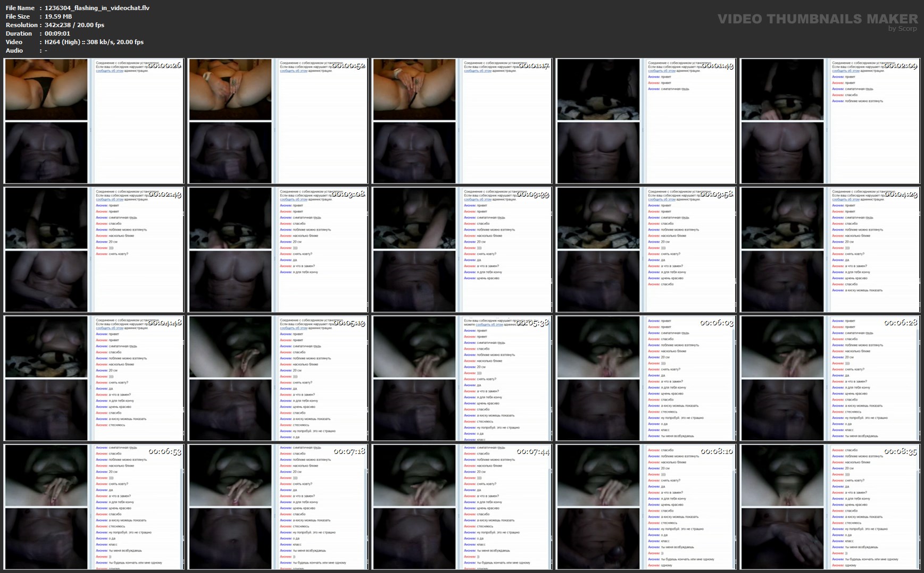Select the frame marked 00:01:17
Viewport: 924px width, 573px height.
[x=462, y=121]
